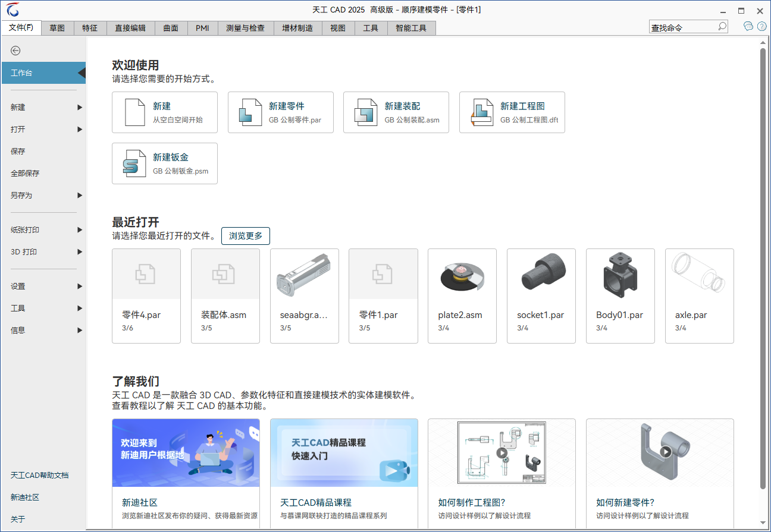
Task: Switch to the 测量与检查 ribbon tab
Action: [246, 28]
